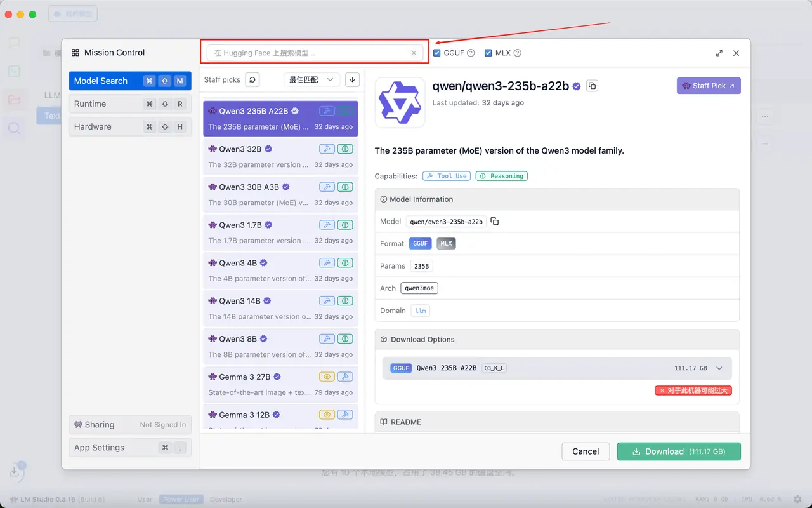Focus the Hugging Face model search field
Screen dimensions: 812x508
[x=315, y=53]
